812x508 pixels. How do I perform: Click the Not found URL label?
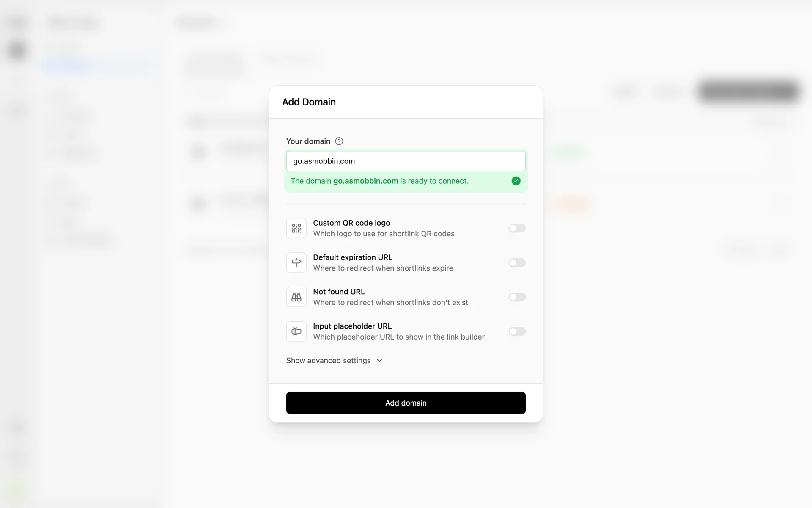tap(339, 292)
